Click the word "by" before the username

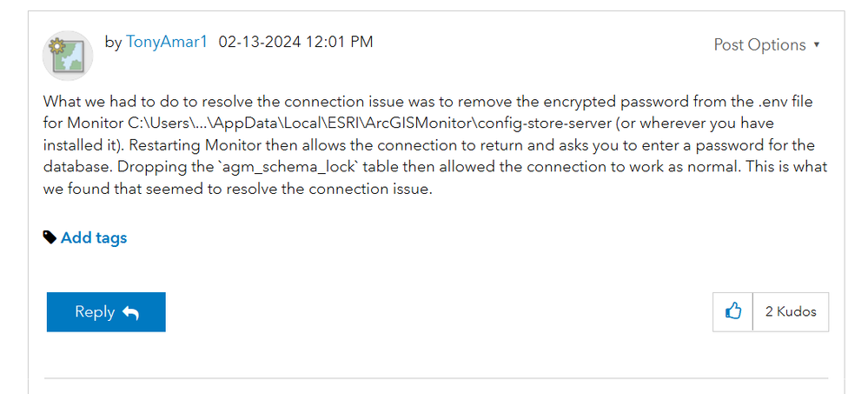[113, 42]
